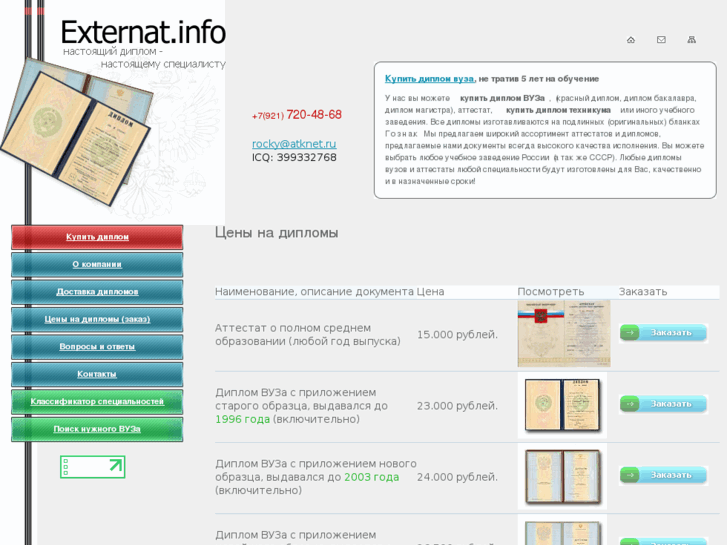Click the Посмотреть column header

[551, 292]
